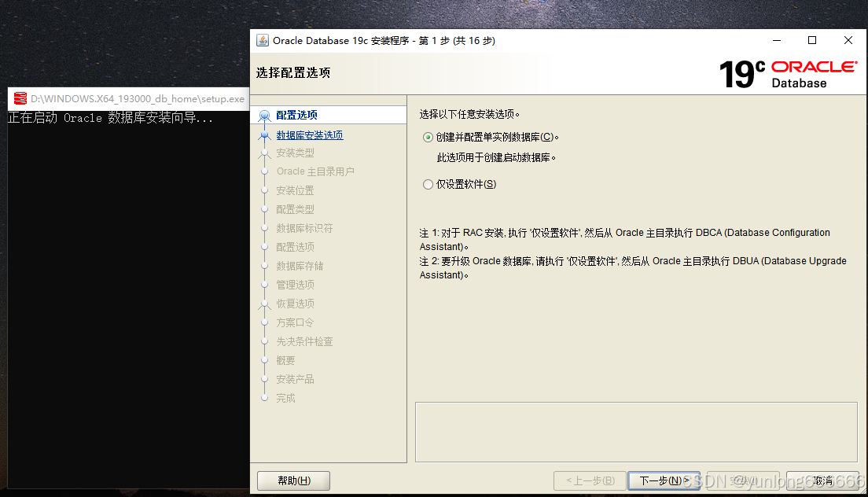Click the 安装类型 step in sidebar
The image size is (868, 497).
(295, 153)
